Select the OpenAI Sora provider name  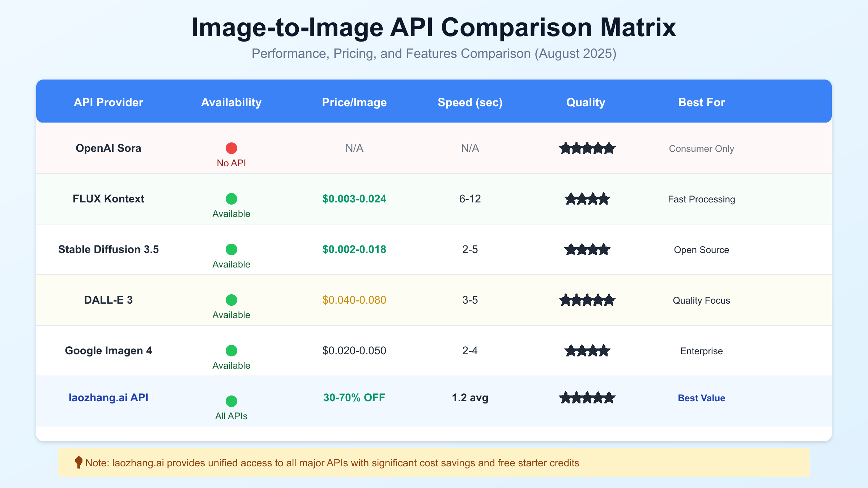click(x=109, y=148)
